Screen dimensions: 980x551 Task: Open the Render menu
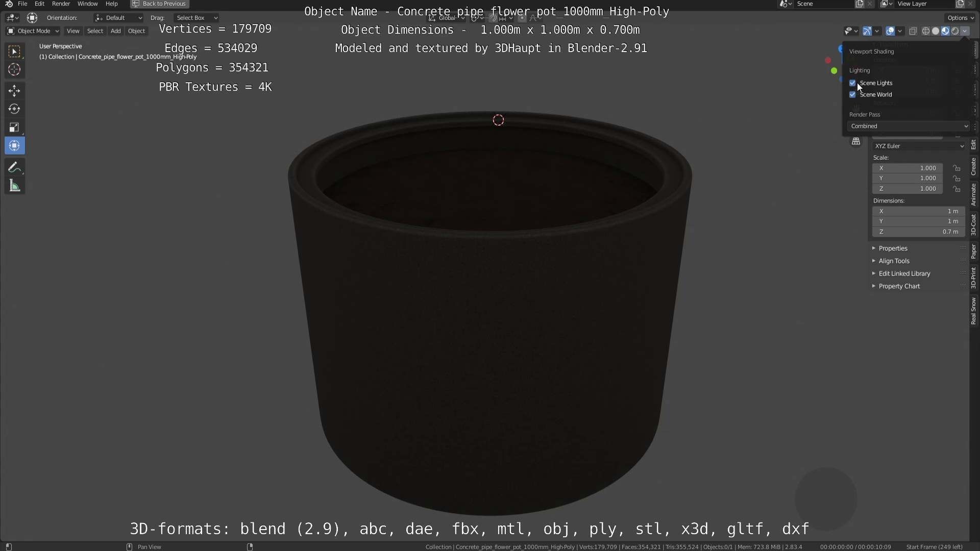pyautogui.click(x=61, y=4)
